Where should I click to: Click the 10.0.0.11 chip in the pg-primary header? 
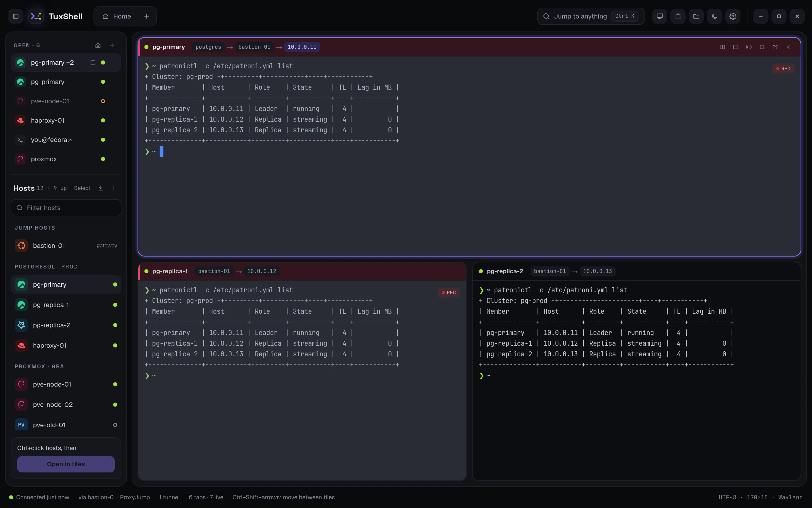point(302,47)
